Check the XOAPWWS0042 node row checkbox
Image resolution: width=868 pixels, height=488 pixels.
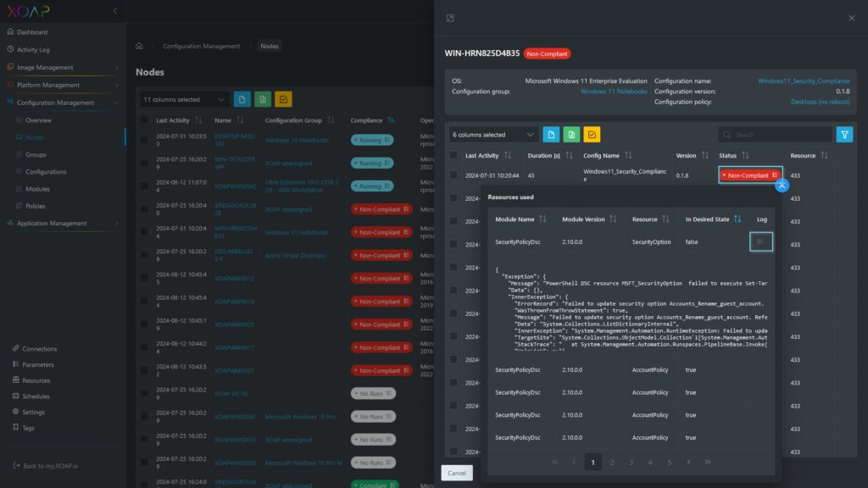[x=144, y=186]
